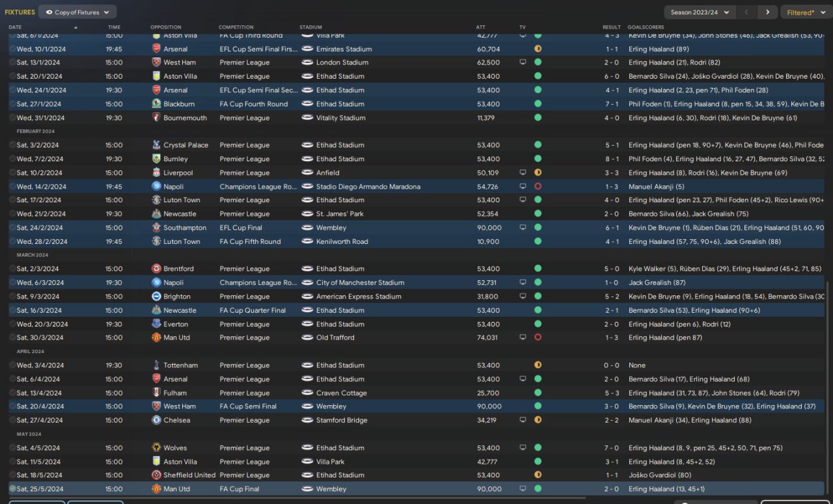The image size is (833, 504).
Task: Sort by the TIME column header
Action: tap(114, 27)
